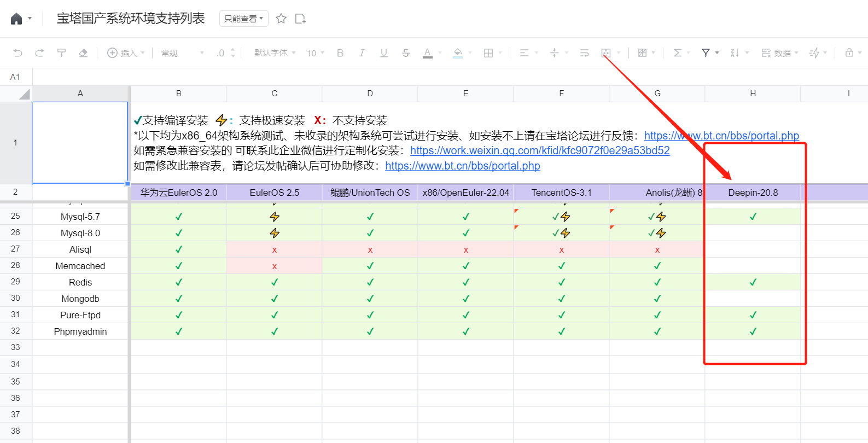Click the Memcached row label
Screen dimensions: 868x443
pos(80,266)
